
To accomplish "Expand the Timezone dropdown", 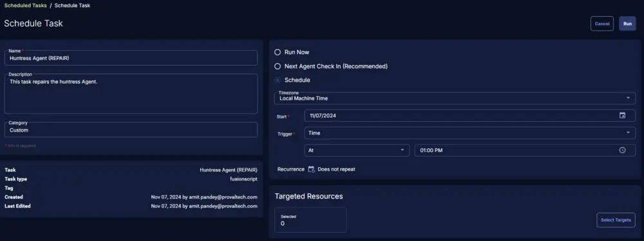I will coord(455,99).
